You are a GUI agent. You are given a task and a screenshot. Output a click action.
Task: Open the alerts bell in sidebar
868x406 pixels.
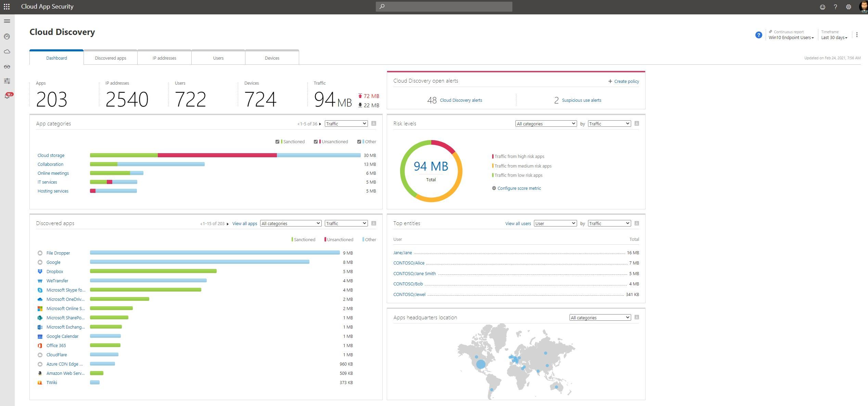(7, 96)
